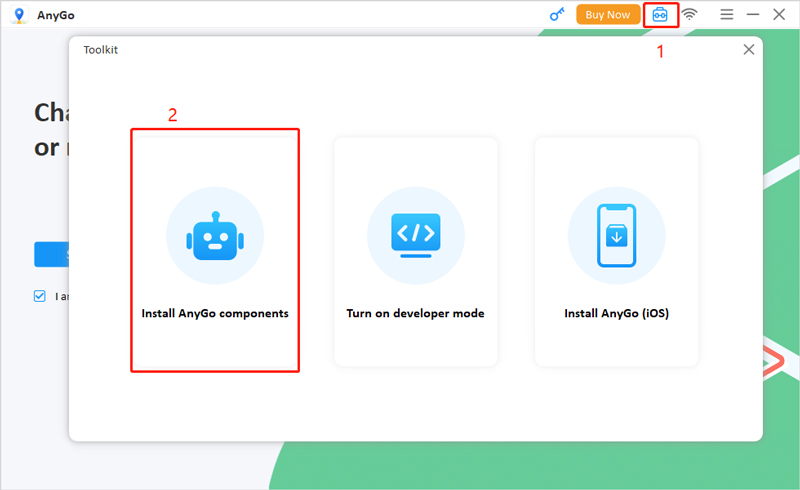The height and width of the screenshot is (490, 800).
Task: Toggle the agreement checkbox behind the dialog
Action: [40, 296]
